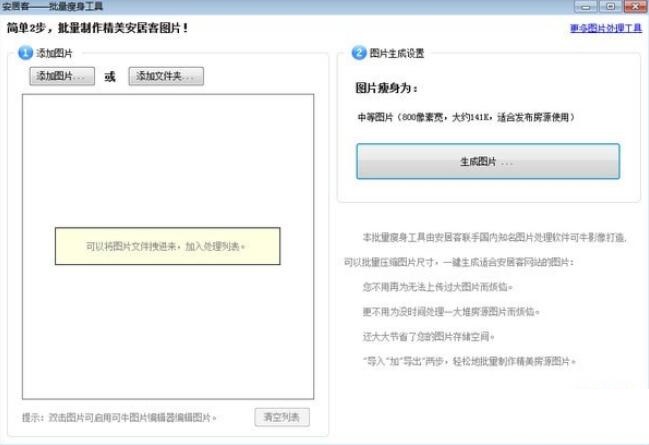The height and width of the screenshot is (445, 649).
Task: Maximize the batch slimming tool window
Action: click(609, 6)
